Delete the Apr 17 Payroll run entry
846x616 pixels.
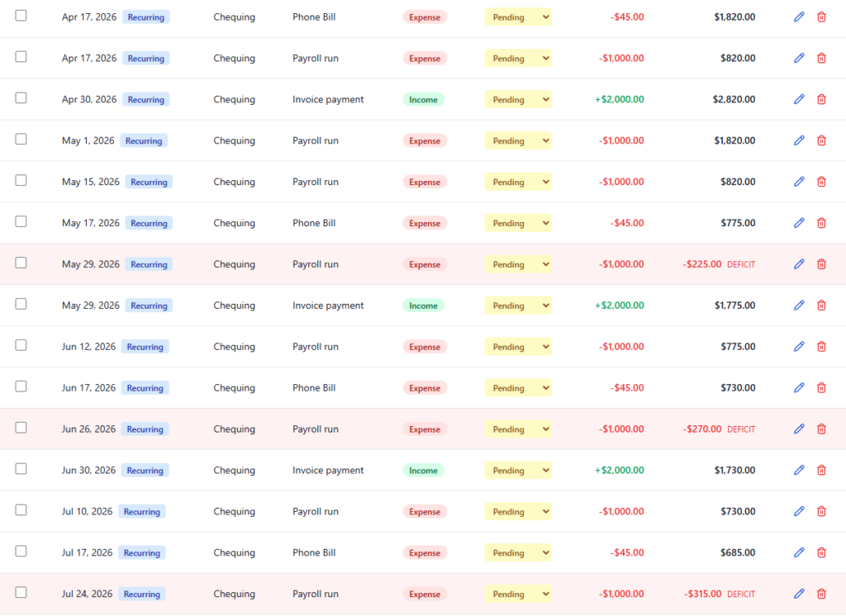click(821, 58)
